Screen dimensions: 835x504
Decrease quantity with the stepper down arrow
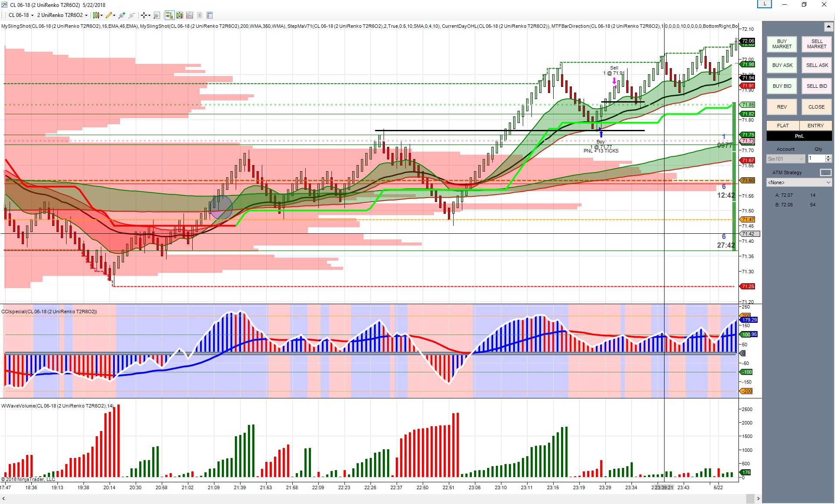(x=828, y=161)
